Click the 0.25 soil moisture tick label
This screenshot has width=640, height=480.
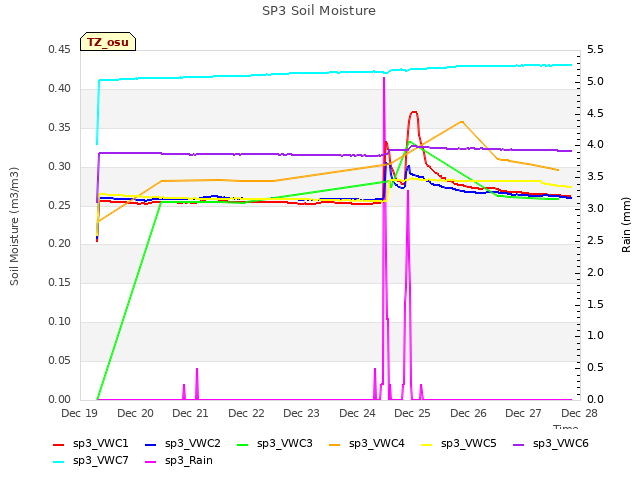(x=59, y=205)
